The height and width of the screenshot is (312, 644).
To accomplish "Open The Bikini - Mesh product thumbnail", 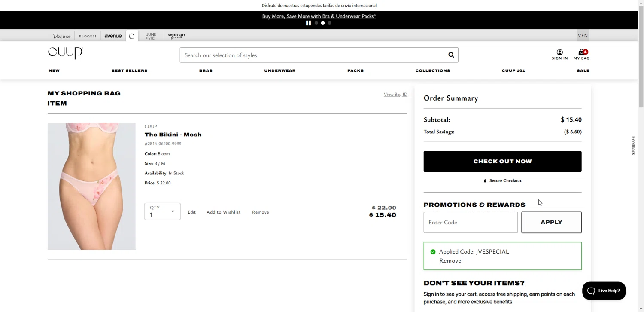I will click(91, 187).
